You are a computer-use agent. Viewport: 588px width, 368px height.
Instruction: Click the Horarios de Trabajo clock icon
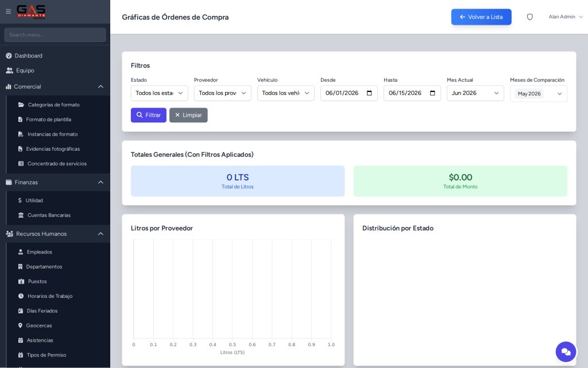(21, 296)
